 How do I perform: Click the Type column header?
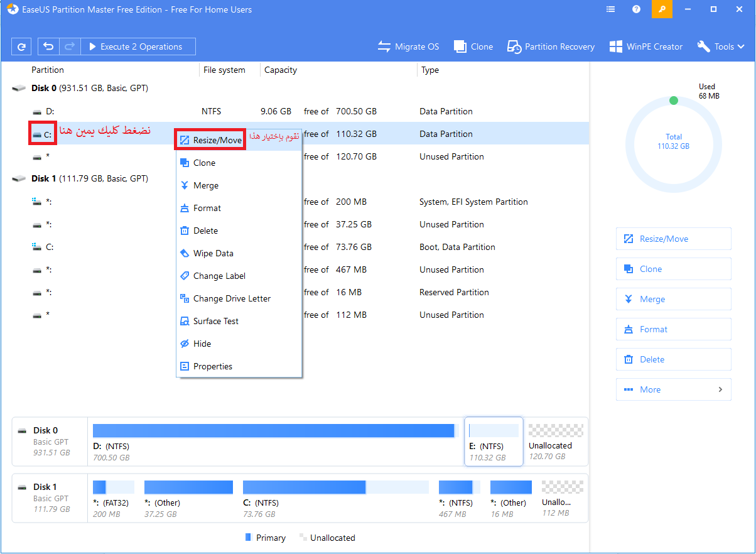pyautogui.click(x=430, y=70)
